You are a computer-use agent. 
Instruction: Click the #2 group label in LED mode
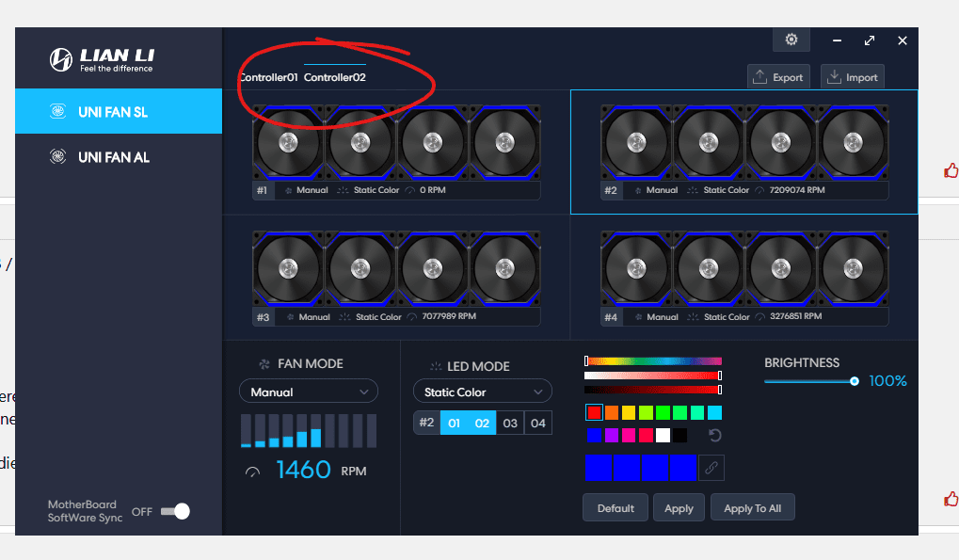(x=427, y=423)
